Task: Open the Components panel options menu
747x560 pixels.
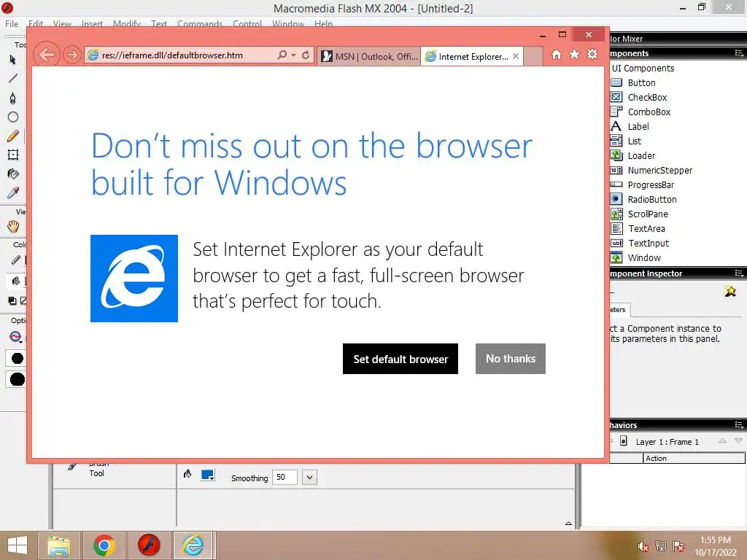Action: pyautogui.click(x=739, y=52)
